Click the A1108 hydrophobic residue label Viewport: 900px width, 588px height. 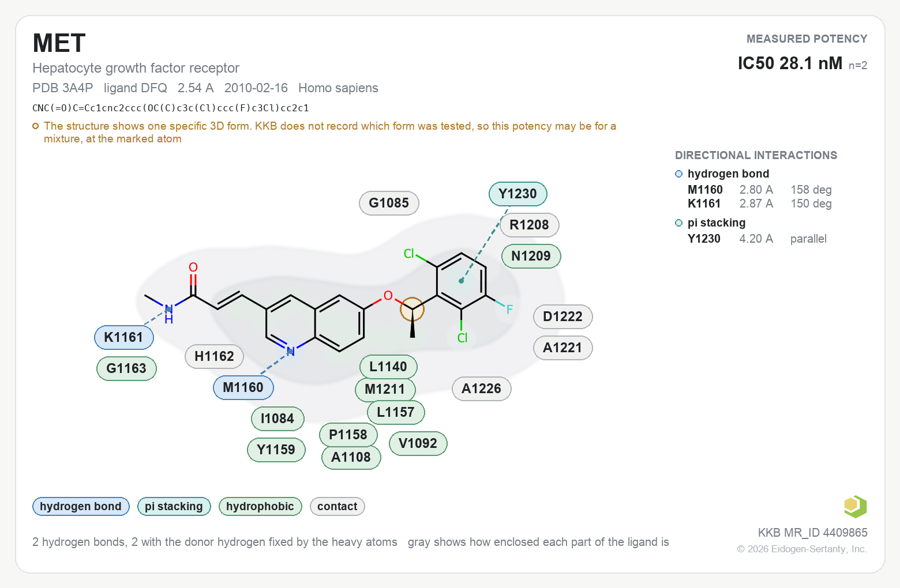pos(351,457)
